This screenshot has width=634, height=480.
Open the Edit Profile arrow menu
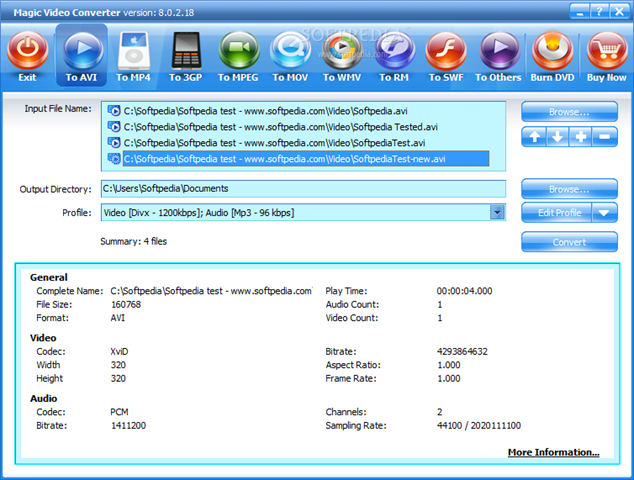pos(604,213)
